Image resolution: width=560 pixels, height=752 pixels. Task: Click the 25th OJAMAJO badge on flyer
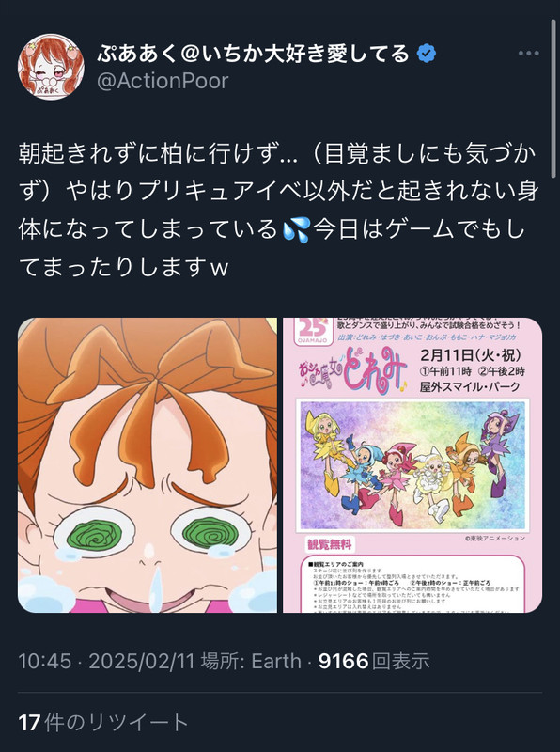click(x=313, y=330)
